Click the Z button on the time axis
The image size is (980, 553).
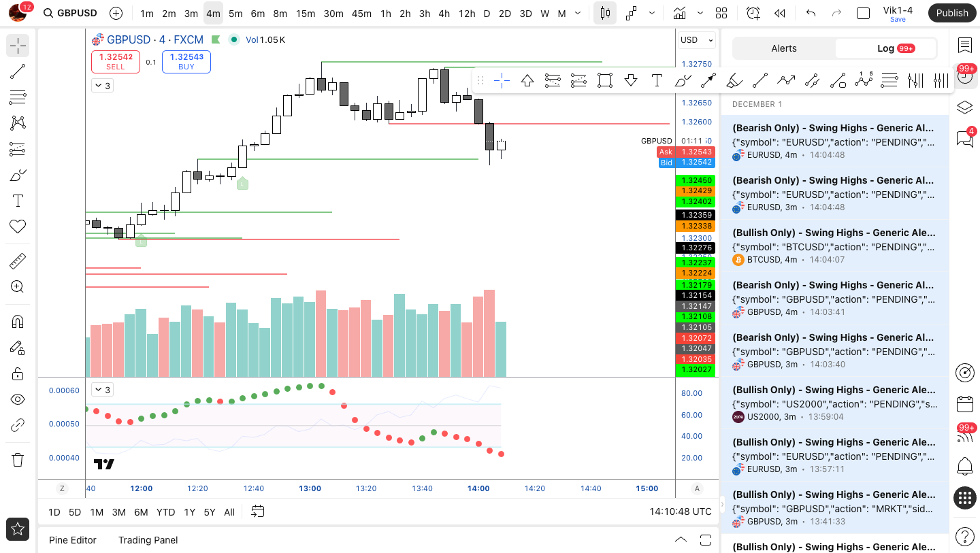[x=62, y=488]
